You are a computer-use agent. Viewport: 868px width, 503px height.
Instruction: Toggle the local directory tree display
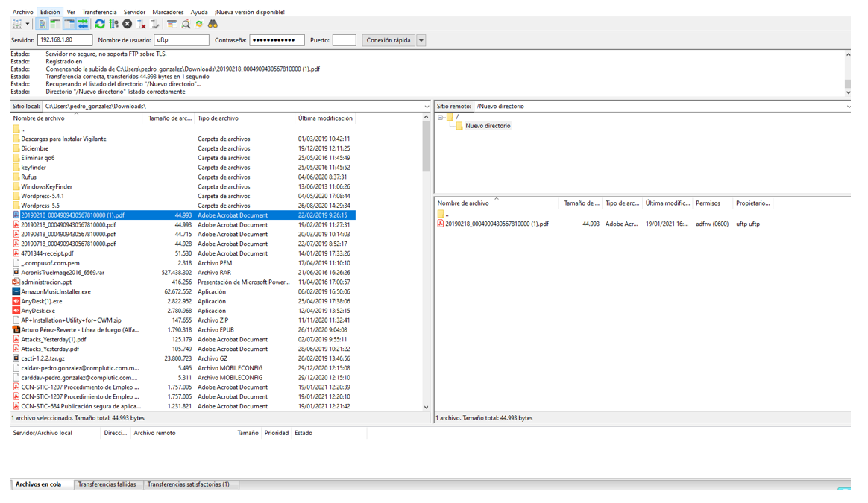tap(55, 24)
